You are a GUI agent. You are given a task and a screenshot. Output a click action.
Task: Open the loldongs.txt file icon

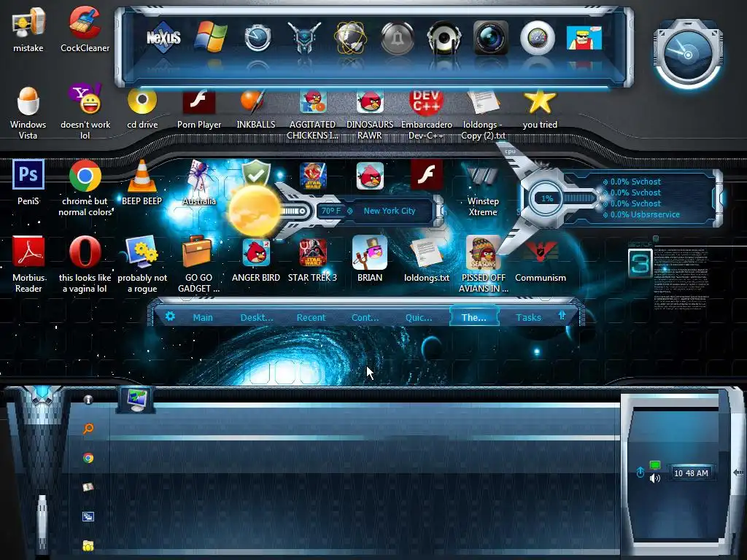point(426,260)
